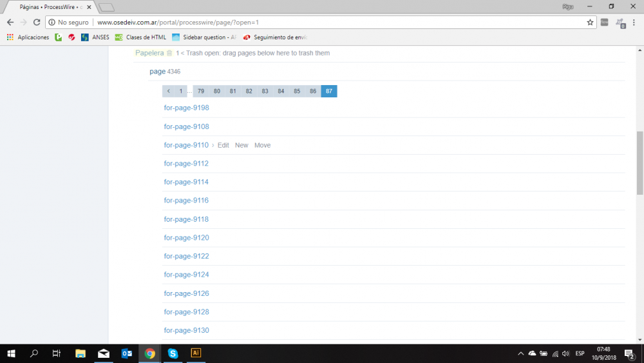Collapse the page 4346 tree item
The image size is (644, 363).
[x=157, y=72]
